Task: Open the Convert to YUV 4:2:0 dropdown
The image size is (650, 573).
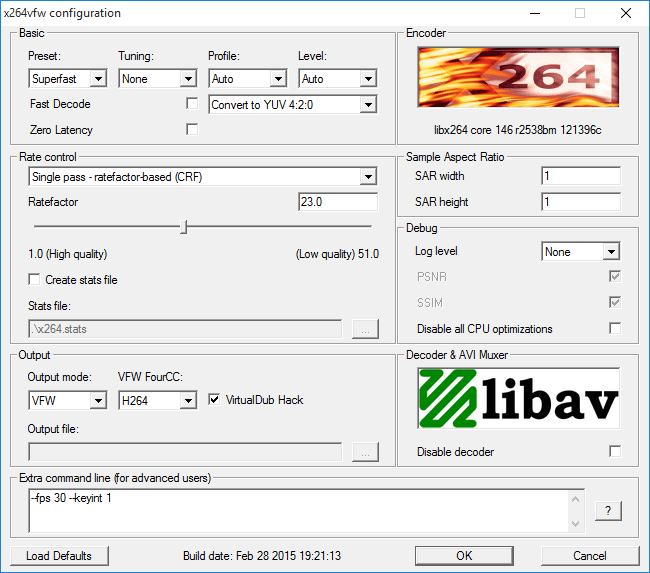Action: 293,104
